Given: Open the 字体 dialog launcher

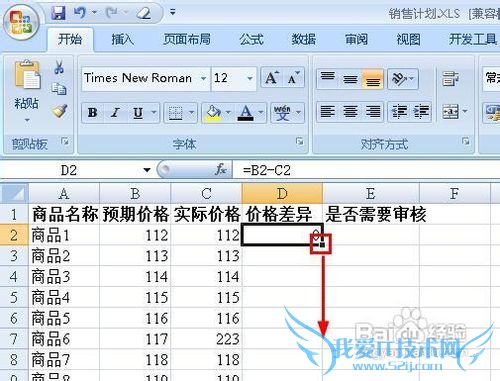Looking at the screenshot, I should pos(299,142).
